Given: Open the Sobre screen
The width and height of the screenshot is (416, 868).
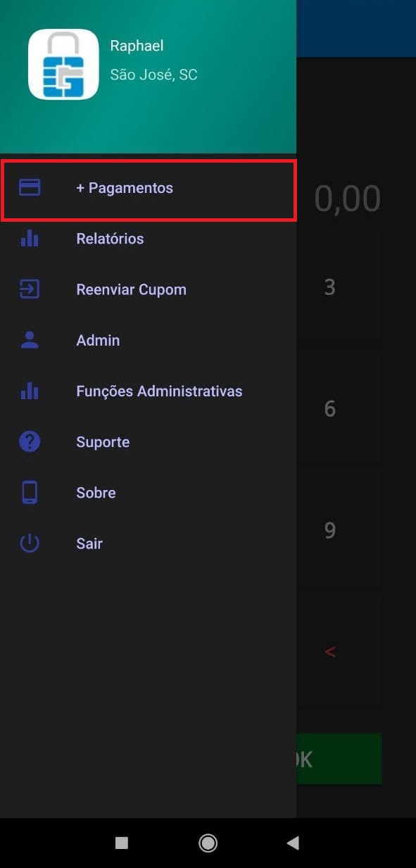Looking at the screenshot, I should coord(96,492).
